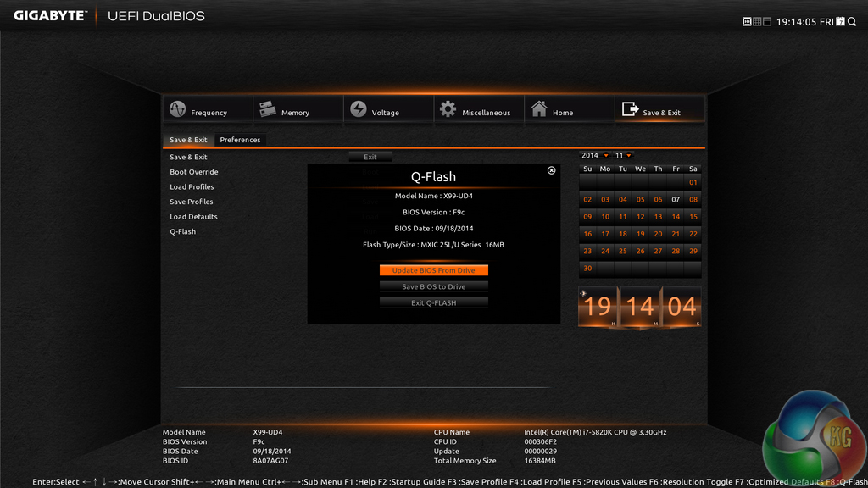The width and height of the screenshot is (868, 488).
Task: Click Flash Type/Size MXIC 25L/U Series line
Action: 433,245
